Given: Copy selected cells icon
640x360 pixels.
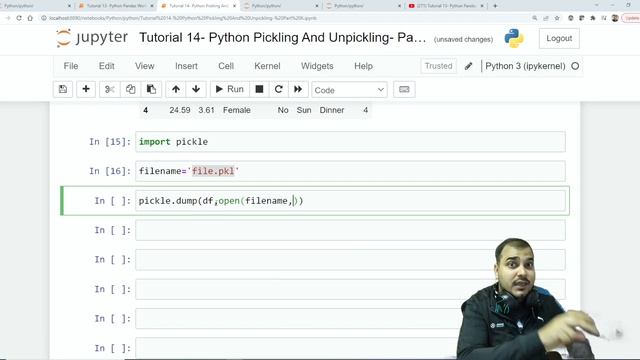Looking at the screenshot, I should coord(131,89).
